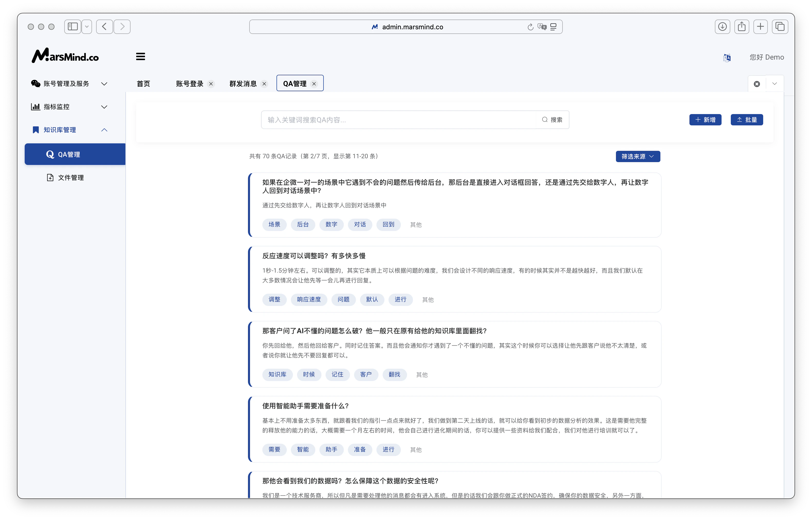Open the browser downloads icon

[723, 26]
